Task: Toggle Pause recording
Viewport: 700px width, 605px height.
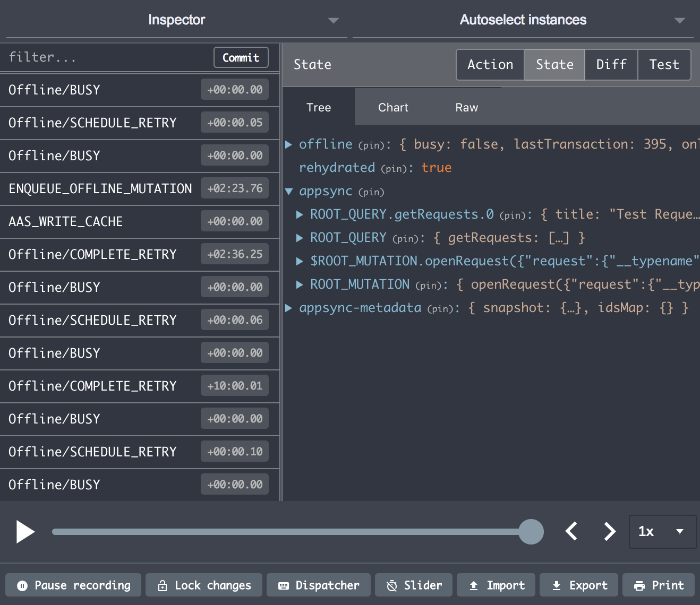Action: [73, 585]
